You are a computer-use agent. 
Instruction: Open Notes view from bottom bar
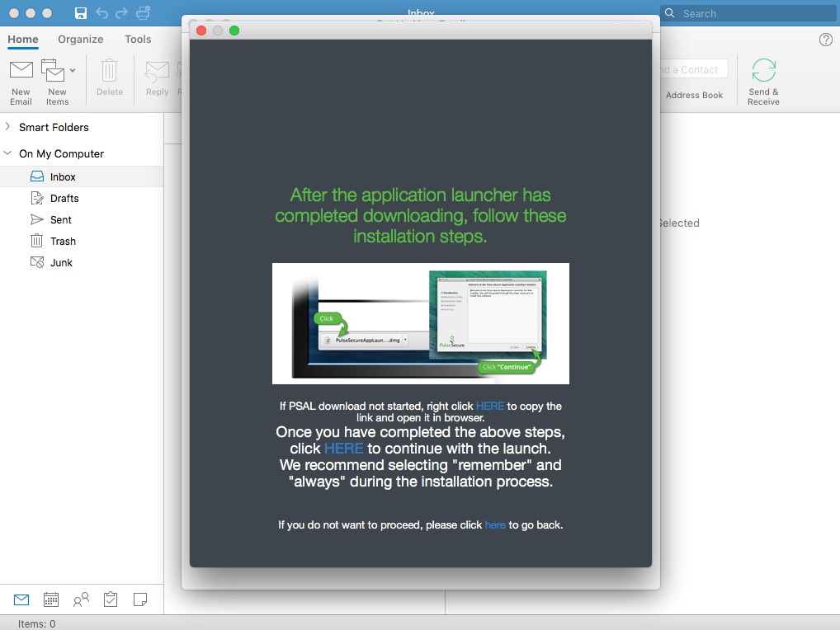tap(140, 599)
